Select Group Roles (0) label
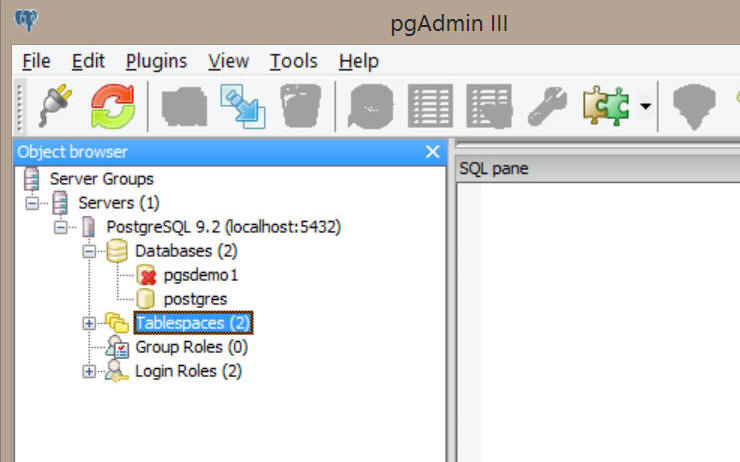Screen dimensions: 740x462 coord(191,347)
